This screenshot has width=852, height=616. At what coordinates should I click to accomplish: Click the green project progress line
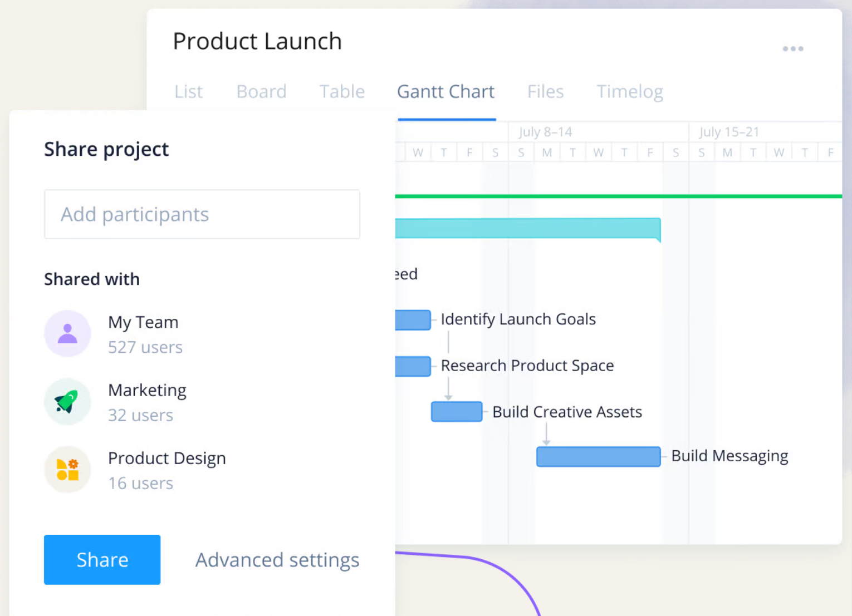pos(619,196)
